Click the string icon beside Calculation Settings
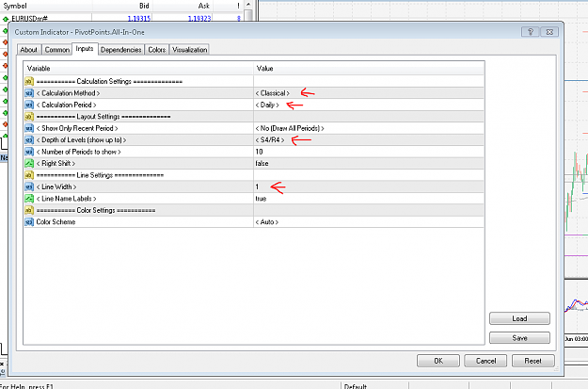The image size is (588, 389). (29, 81)
